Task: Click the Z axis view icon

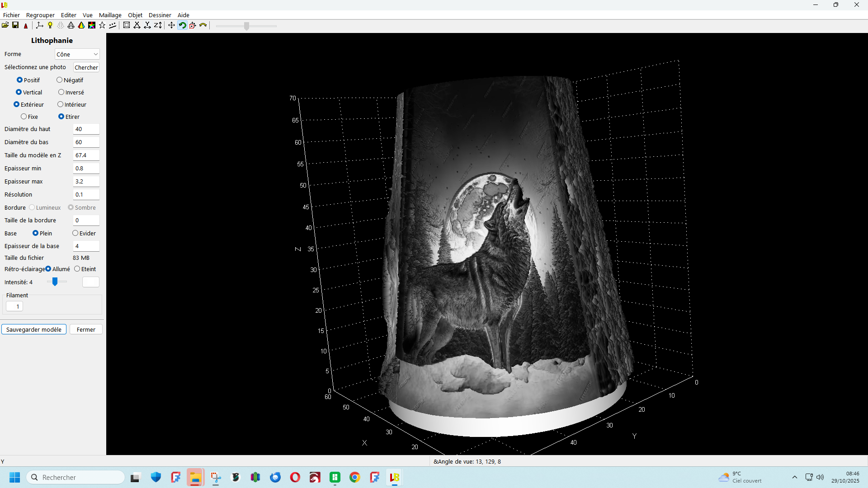Action: 157,25
